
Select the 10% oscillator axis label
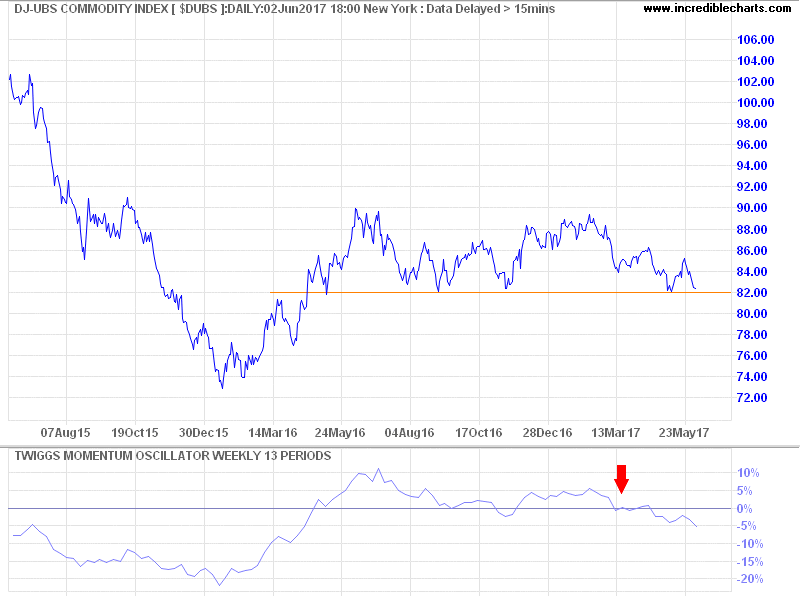(748, 473)
